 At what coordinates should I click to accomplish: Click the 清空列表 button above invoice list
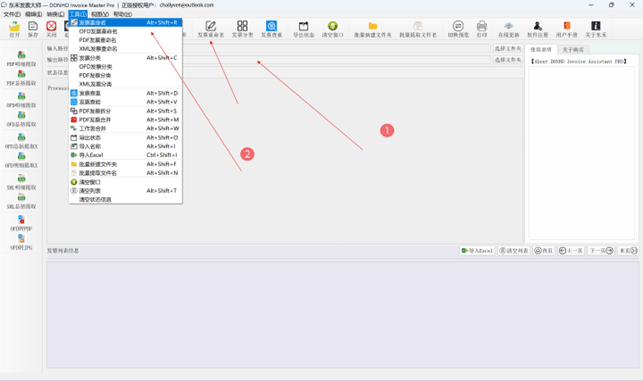click(514, 251)
